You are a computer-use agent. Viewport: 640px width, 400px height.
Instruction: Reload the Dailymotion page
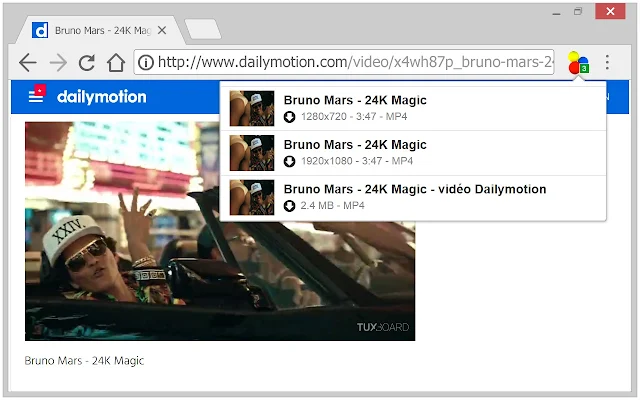click(87, 62)
